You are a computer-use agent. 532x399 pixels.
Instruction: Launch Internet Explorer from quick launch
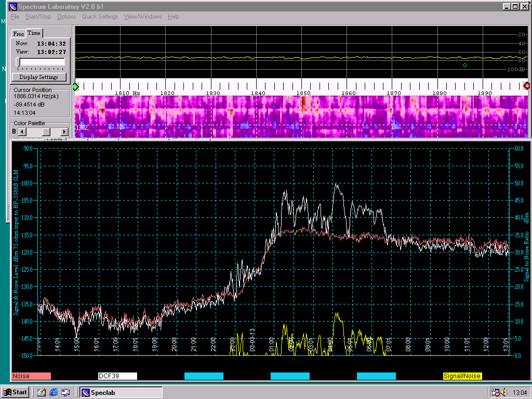[x=54, y=393]
